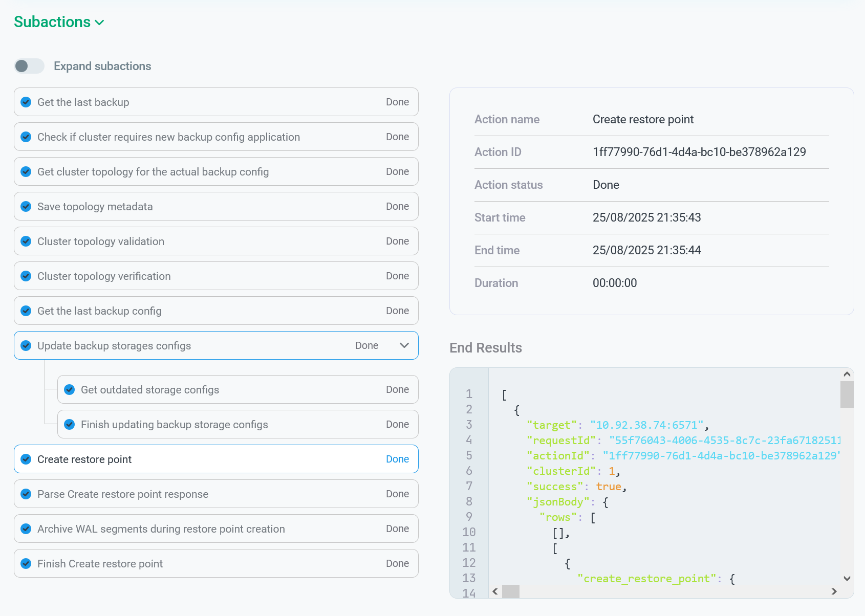The height and width of the screenshot is (616, 865).
Task: Select the Parse Create restore point response step
Action: point(123,494)
